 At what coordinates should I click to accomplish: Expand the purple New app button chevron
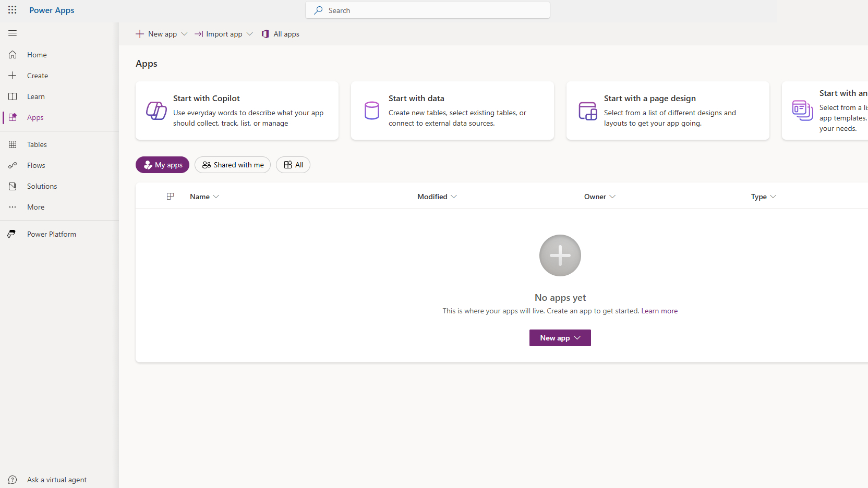pos(577,338)
